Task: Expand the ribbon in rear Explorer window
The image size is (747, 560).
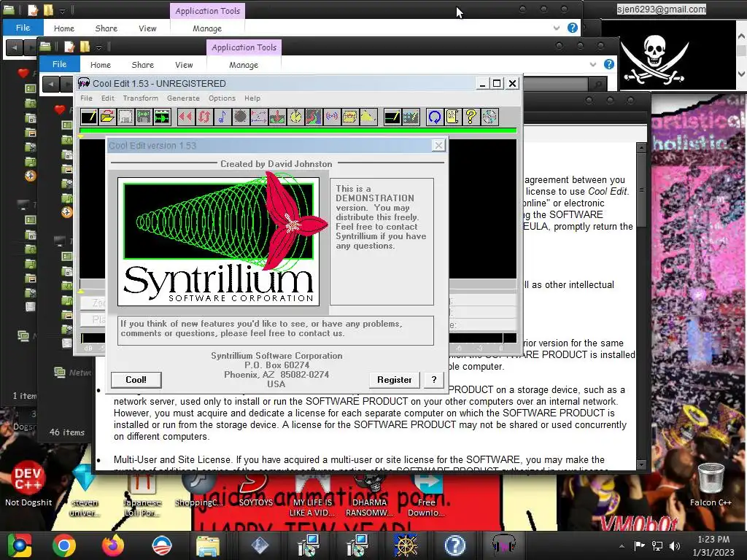Action: click(x=556, y=28)
